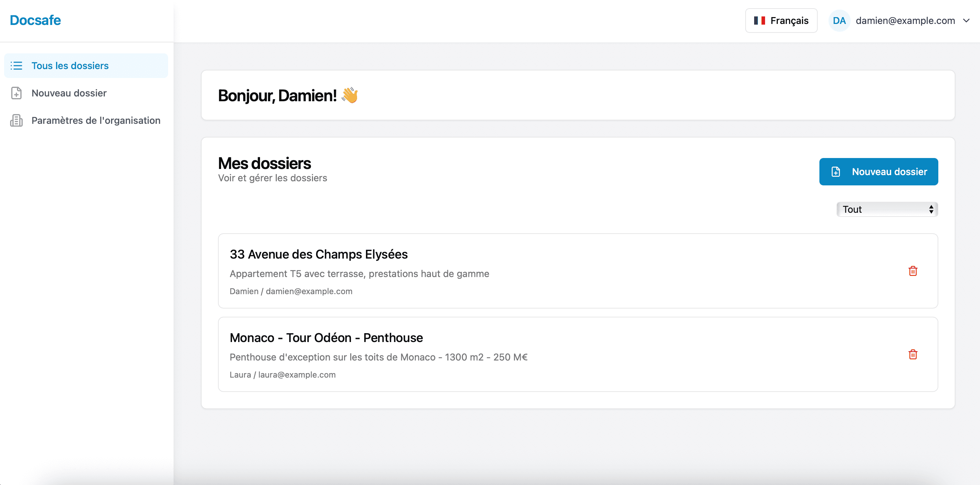Click Nouveau dossier in the sidebar

click(x=69, y=93)
